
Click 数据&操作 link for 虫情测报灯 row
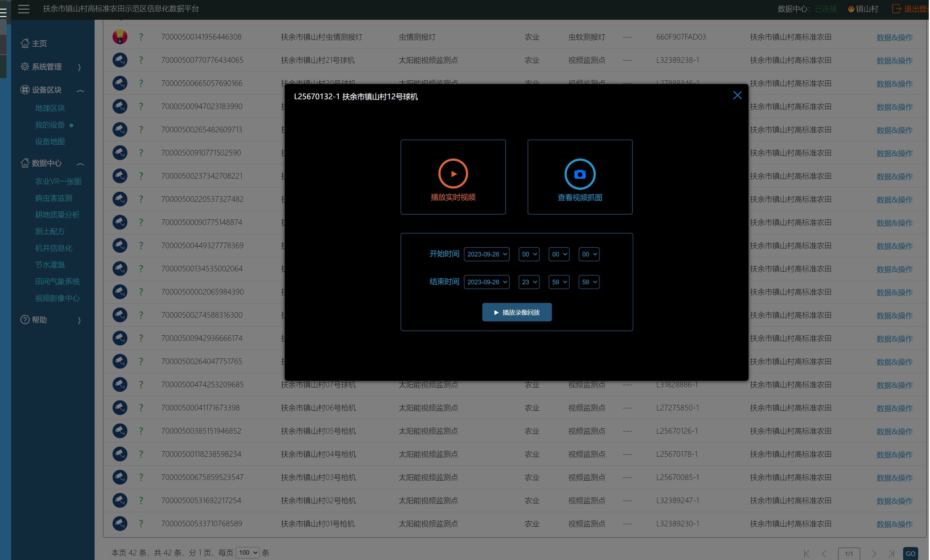pos(894,37)
